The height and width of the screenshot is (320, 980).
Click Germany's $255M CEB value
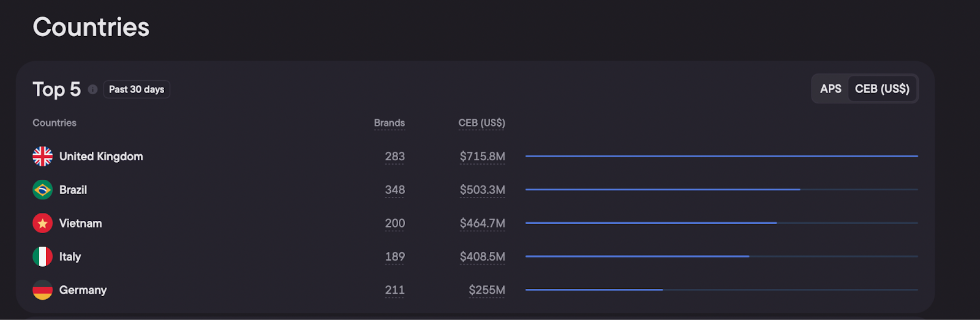pyautogui.click(x=486, y=290)
